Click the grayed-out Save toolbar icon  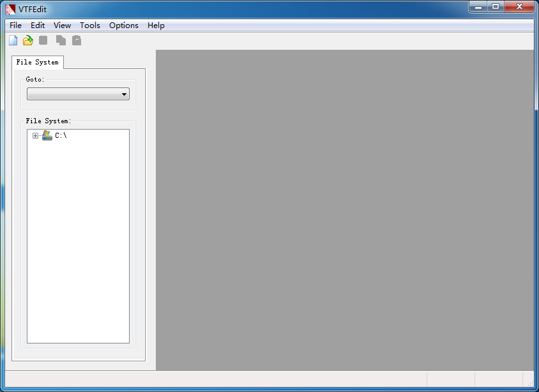click(x=43, y=41)
